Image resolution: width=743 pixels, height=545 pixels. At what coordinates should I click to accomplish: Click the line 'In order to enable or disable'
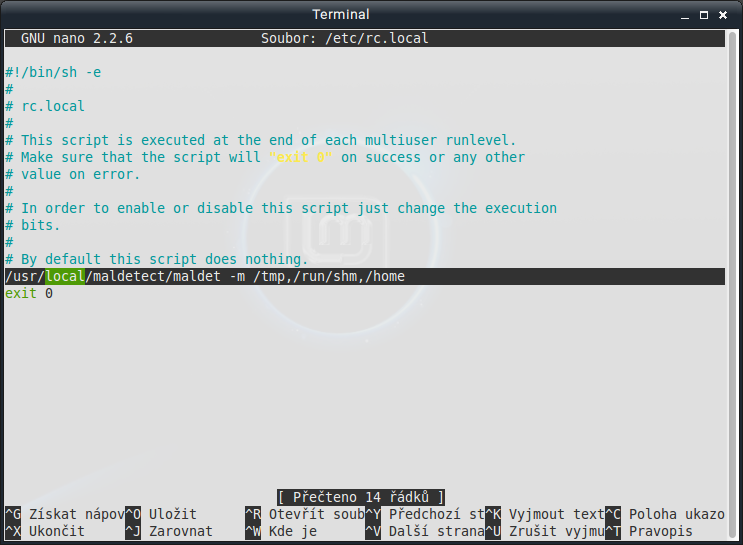281,209
